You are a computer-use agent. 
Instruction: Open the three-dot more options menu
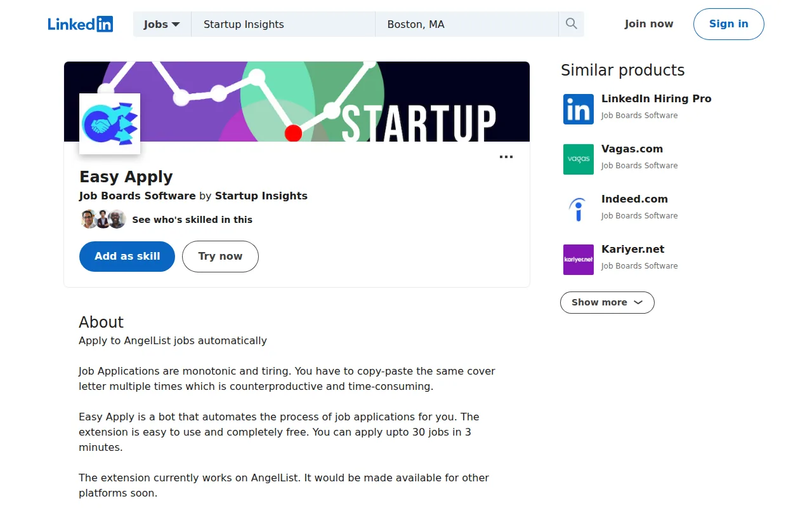506,157
